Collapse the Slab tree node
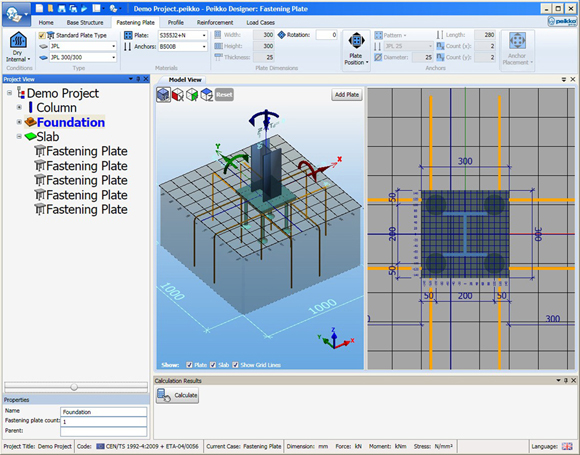This screenshot has width=580, height=455. pos(19,136)
